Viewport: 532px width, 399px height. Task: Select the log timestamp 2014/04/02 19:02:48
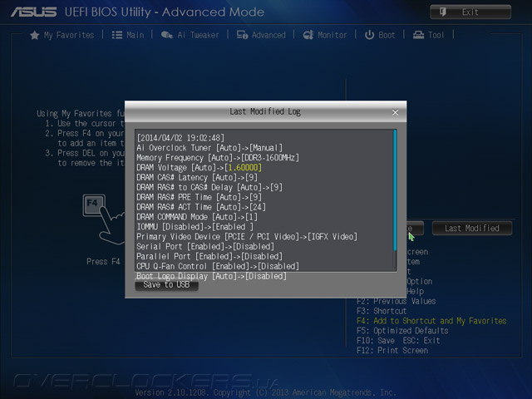180,138
